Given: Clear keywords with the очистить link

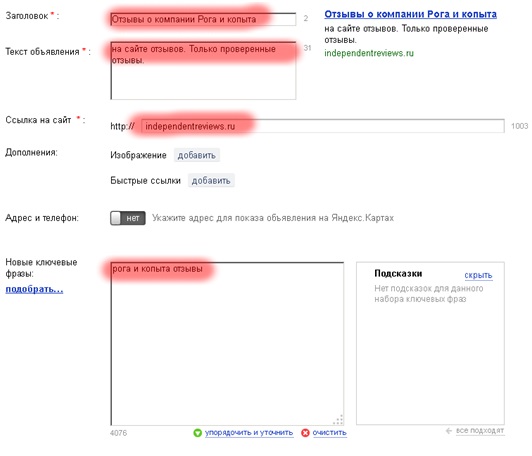Looking at the screenshot, I should [x=329, y=433].
